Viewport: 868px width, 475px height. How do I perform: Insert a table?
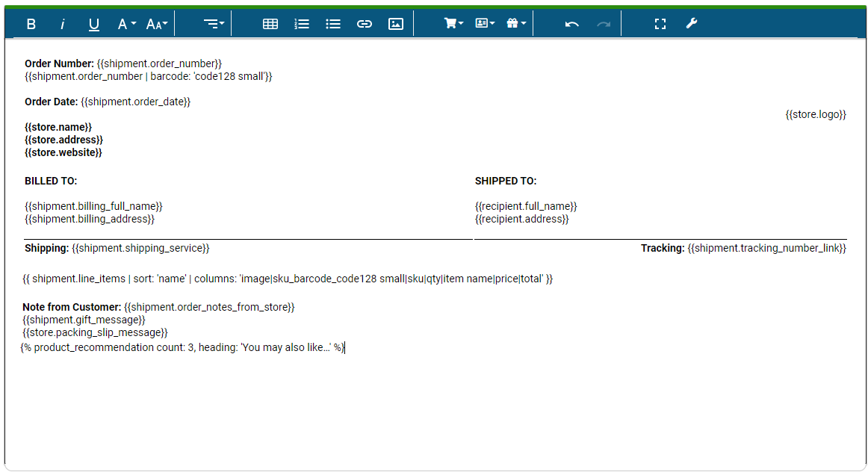coord(270,24)
